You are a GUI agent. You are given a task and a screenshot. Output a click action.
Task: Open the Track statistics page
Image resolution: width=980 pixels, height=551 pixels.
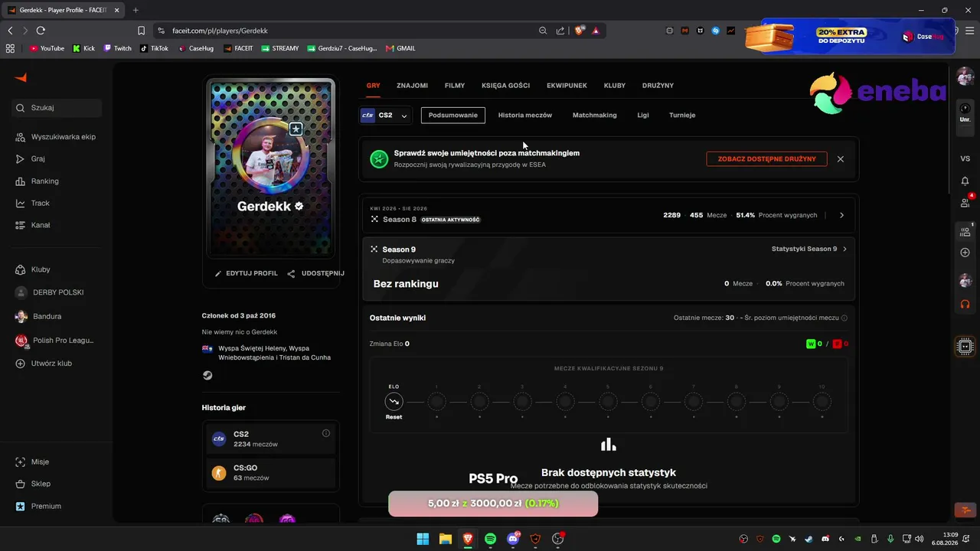[x=32, y=204]
